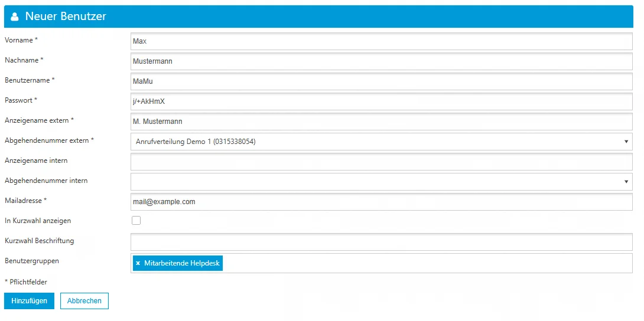Click the In Kurzwahl anzeigen label
The height and width of the screenshot is (321, 644).
tap(38, 221)
